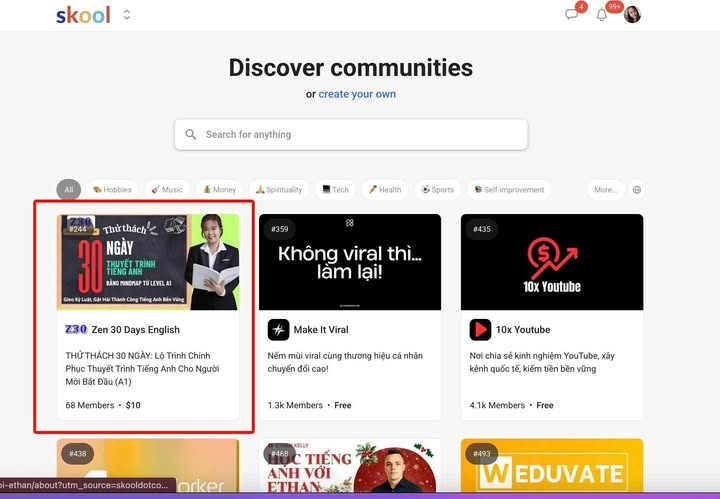Viewport: 720px width, 499px height.
Task: Select the Spirituality category filter
Action: click(279, 190)
